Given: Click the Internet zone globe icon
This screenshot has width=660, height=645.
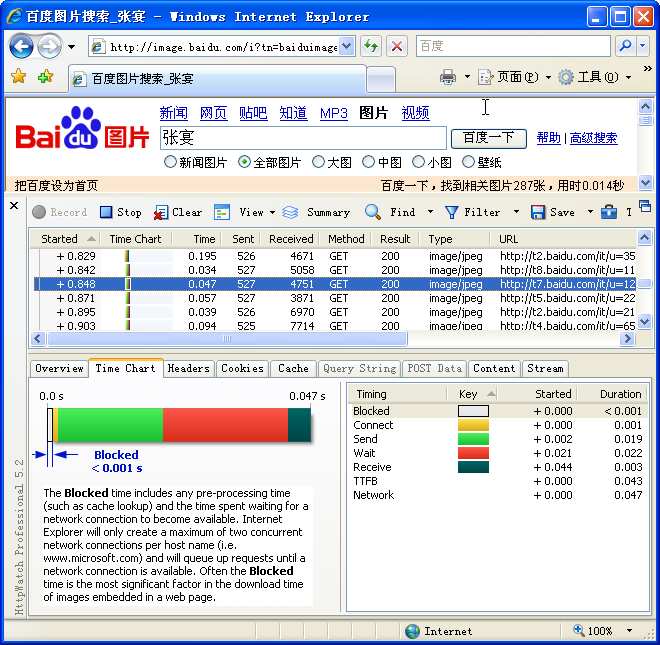Looking at the screenshot, I should [x=412, y=631].
